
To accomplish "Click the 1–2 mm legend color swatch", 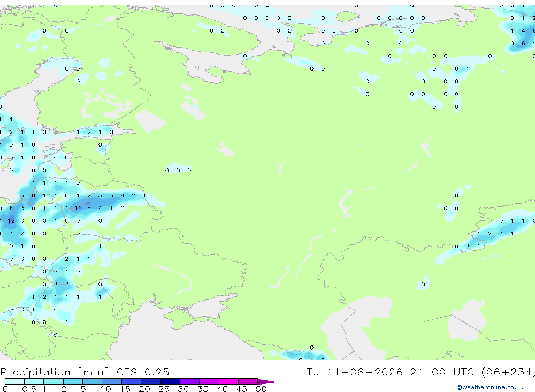I will (53, 381).
